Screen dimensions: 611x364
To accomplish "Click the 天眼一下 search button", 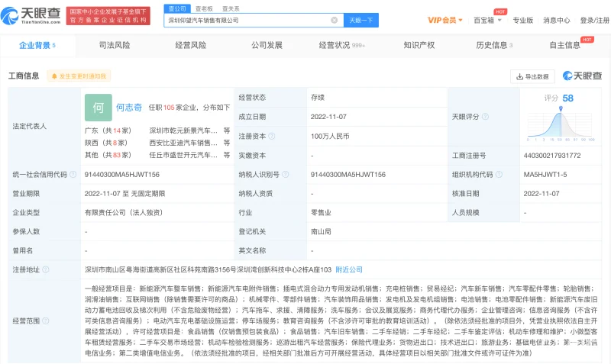I will pyautogui.click(x=360, y=21).
